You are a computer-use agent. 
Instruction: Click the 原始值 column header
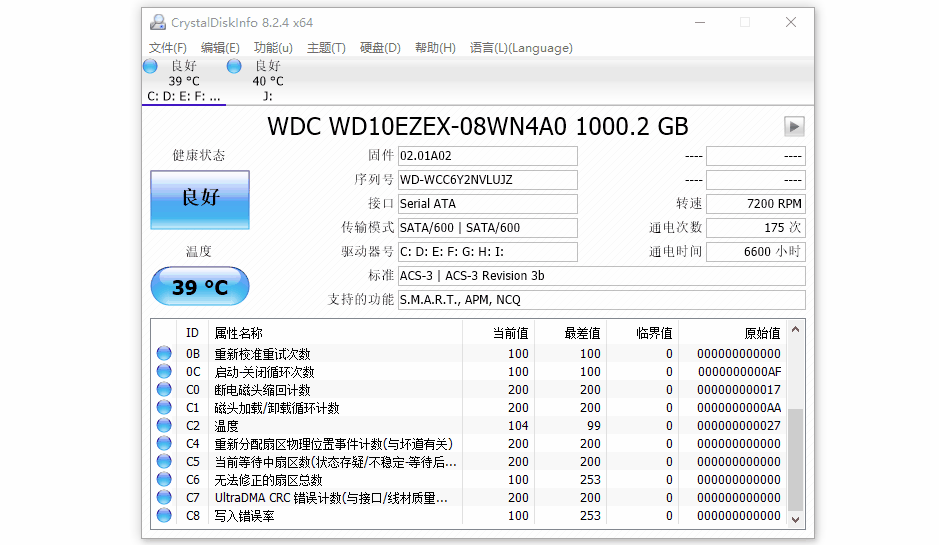pyautogui.click(x=732, y=333)
